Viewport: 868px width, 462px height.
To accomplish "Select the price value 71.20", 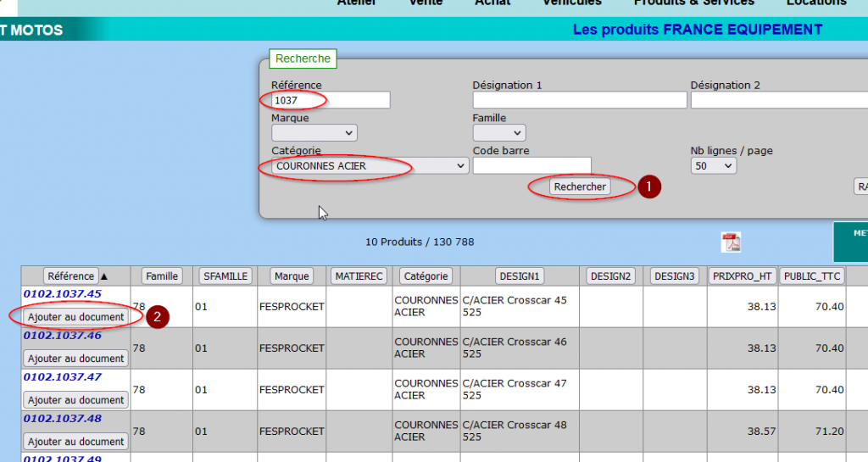I will pyautogui.click(x=829, y=431).
